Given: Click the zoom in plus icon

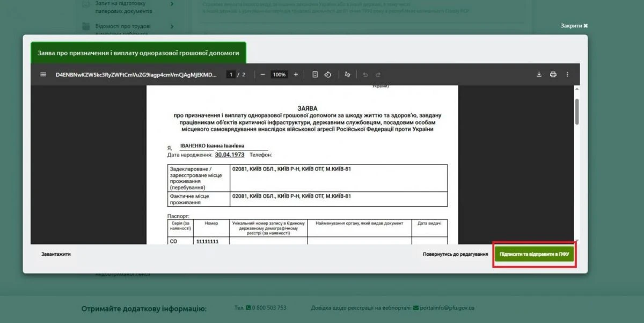Looking at the screenshot, I should tap(296, 75).
